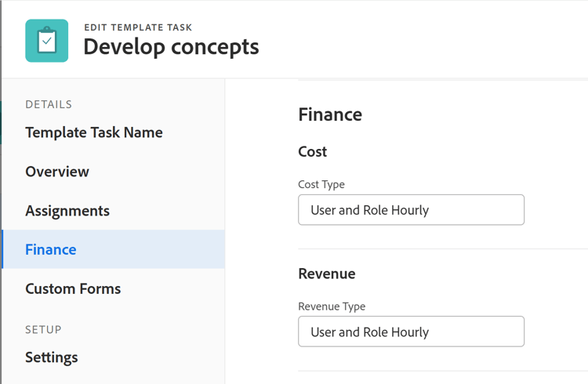Click the Edit Template Task label
This screenshot has width=588, height=384.
click(x=138, y=27)
